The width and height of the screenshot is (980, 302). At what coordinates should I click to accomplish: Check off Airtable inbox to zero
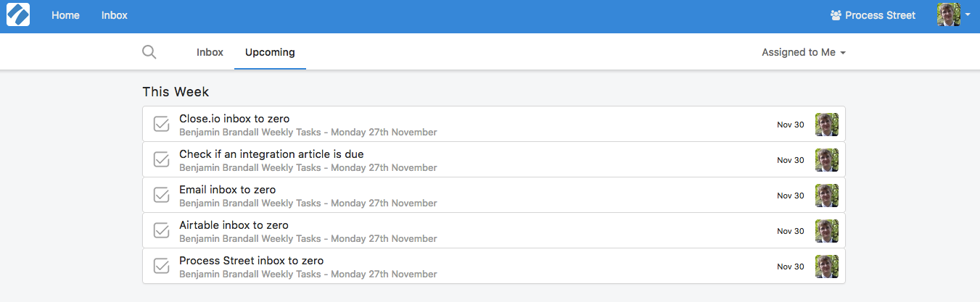(x=162, y=231)
